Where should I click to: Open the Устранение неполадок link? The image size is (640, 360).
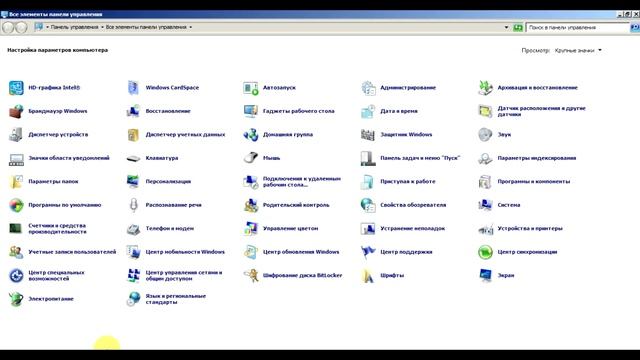coord(413,229)
